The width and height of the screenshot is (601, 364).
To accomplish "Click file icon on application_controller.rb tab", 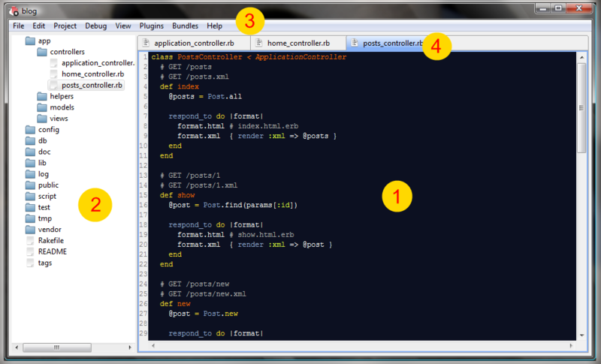I will coord(146,43).
